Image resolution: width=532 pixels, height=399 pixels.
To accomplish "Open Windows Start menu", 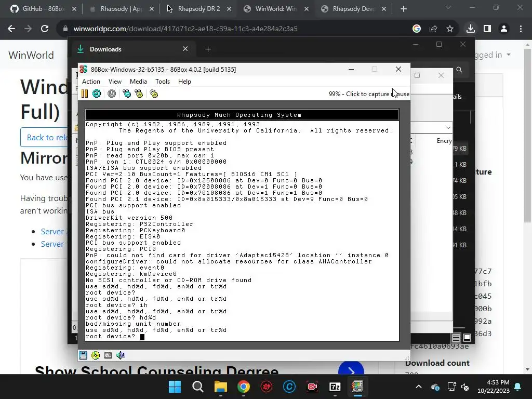I will click(x=175, y=387).
